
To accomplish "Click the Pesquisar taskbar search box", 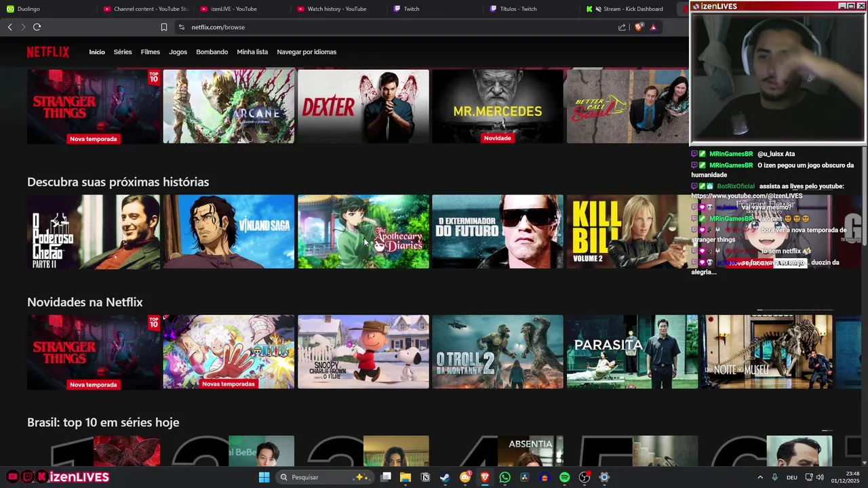I will tap(324, 477).
